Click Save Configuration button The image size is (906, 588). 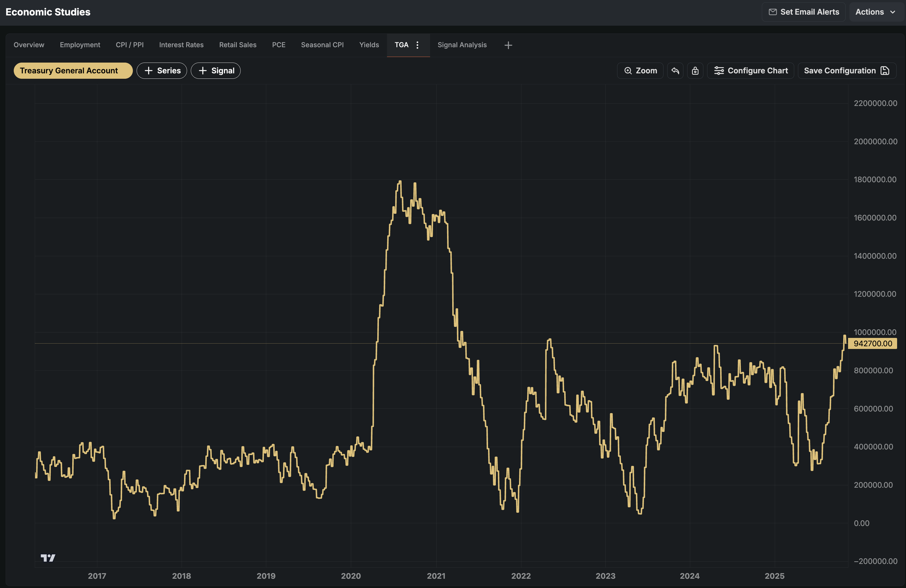click(846, 71)
